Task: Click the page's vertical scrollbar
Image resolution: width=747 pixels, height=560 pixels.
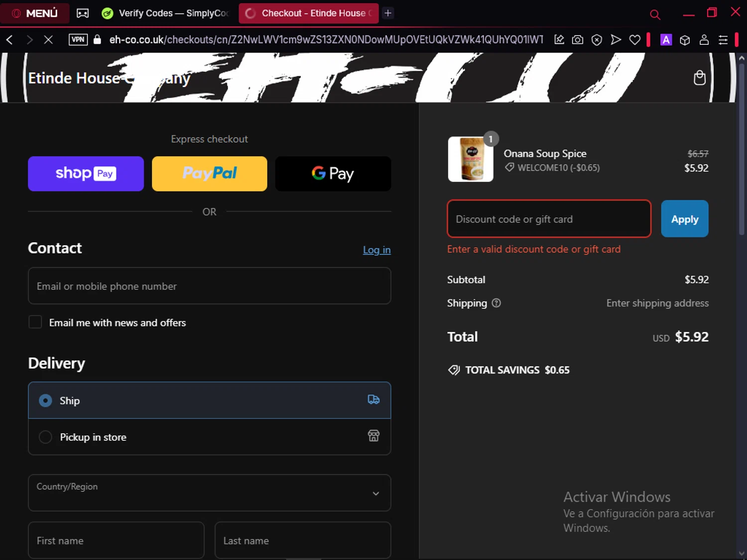Action: [742, 149]
